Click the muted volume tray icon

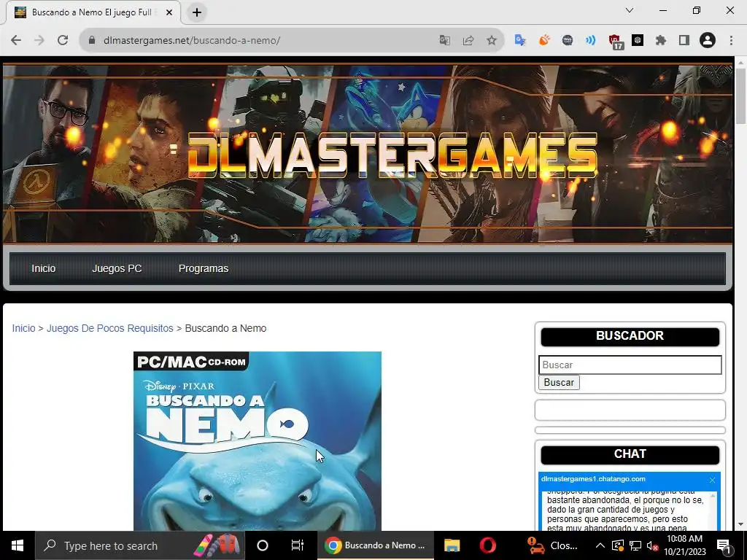(653, 546)
